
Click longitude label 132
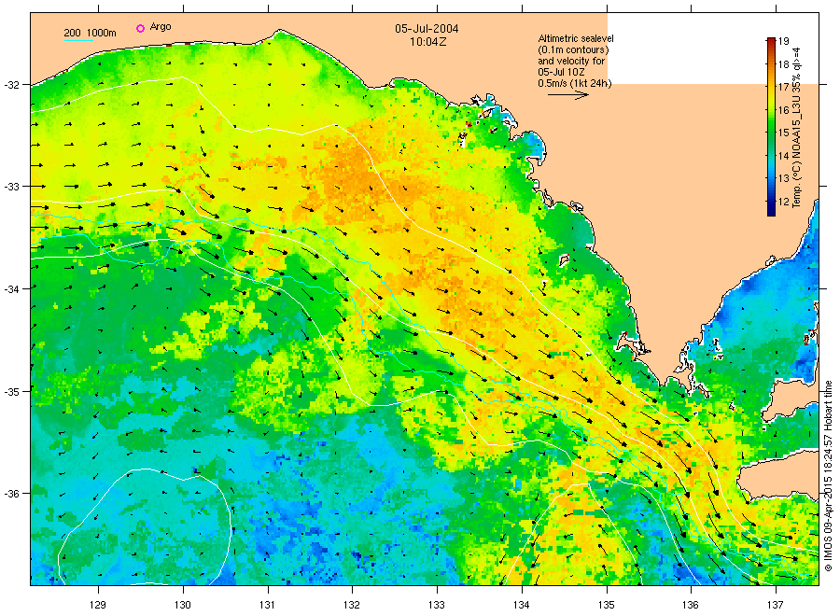tap(352, 605)
